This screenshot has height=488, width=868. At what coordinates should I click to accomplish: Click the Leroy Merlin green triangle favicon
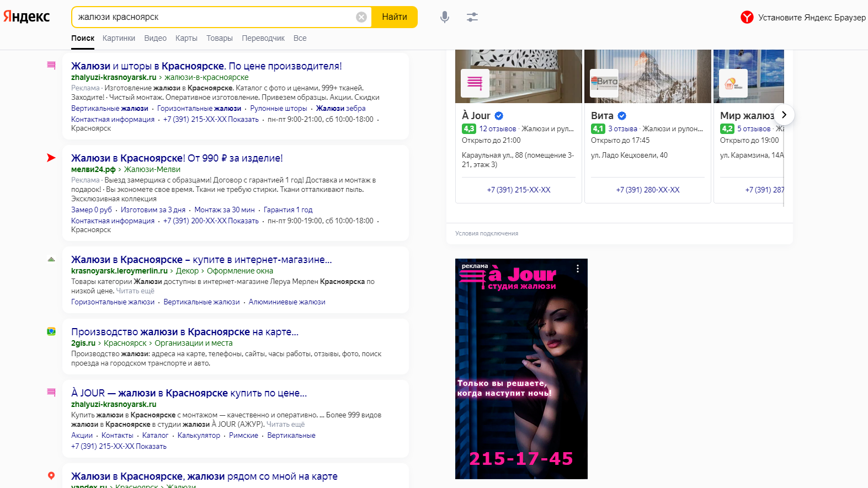(51, 259)
